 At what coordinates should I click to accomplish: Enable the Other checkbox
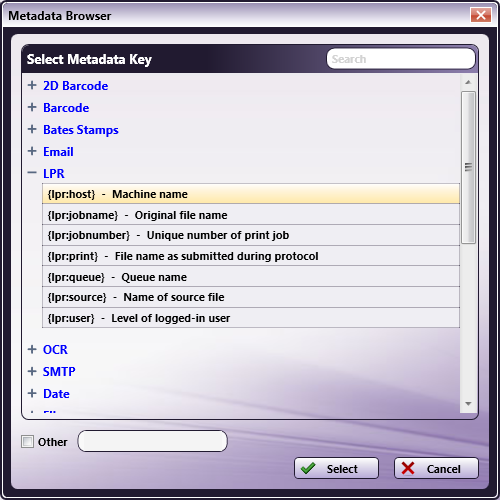pyautogui.click(x=27, y=442)
